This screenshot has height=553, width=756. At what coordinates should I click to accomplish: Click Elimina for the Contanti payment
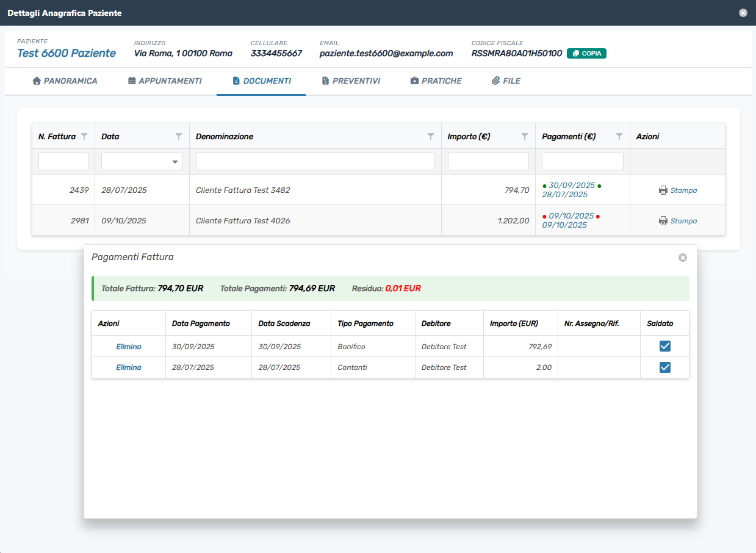129,367
